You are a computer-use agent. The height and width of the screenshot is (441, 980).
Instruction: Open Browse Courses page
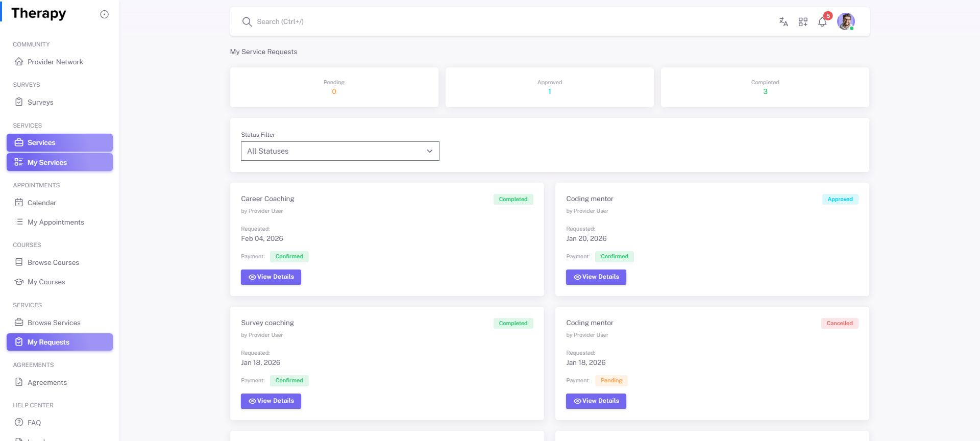[53, 262]
